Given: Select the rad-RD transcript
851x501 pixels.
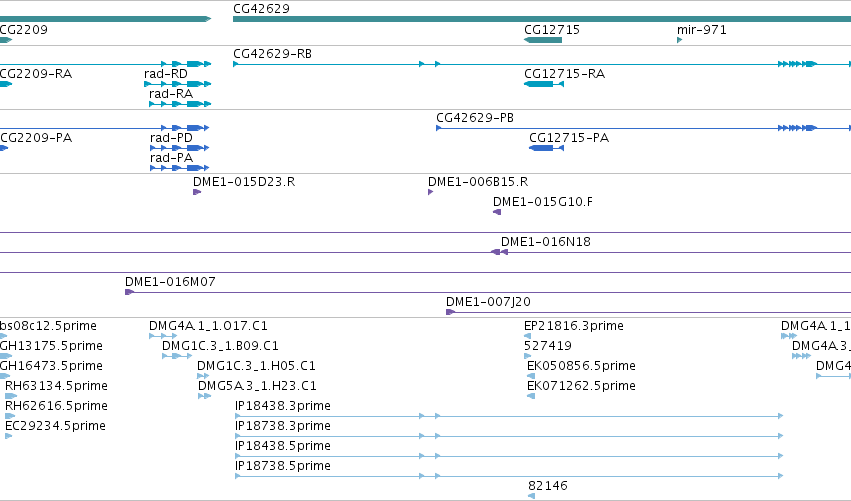Looking at the screenshot, I should (177, 84).
